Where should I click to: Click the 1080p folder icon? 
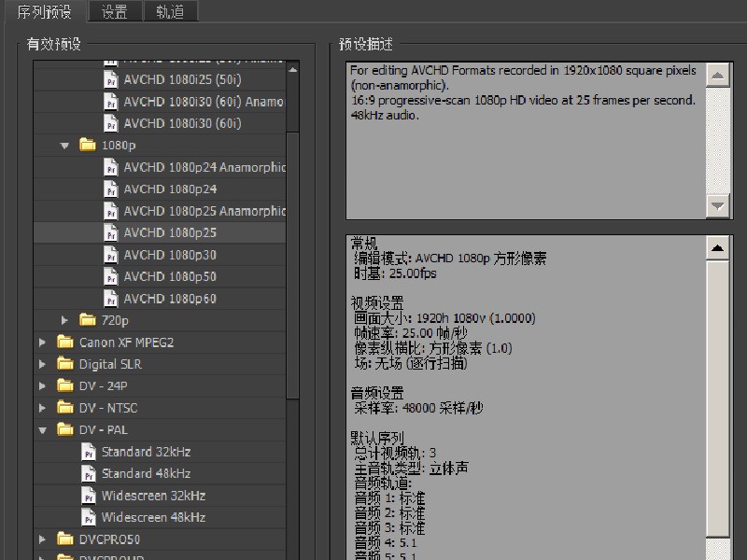[x=86, y=145]
